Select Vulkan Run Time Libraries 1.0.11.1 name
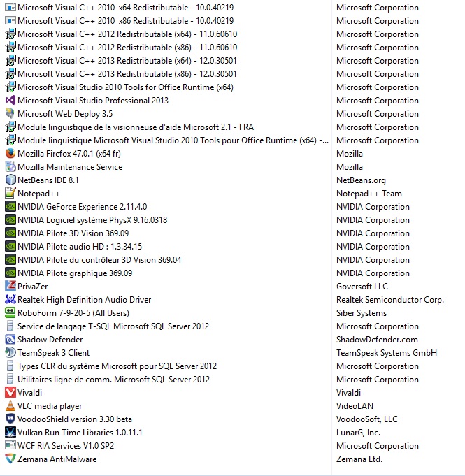465x476 pixels. tap(80, 432)
